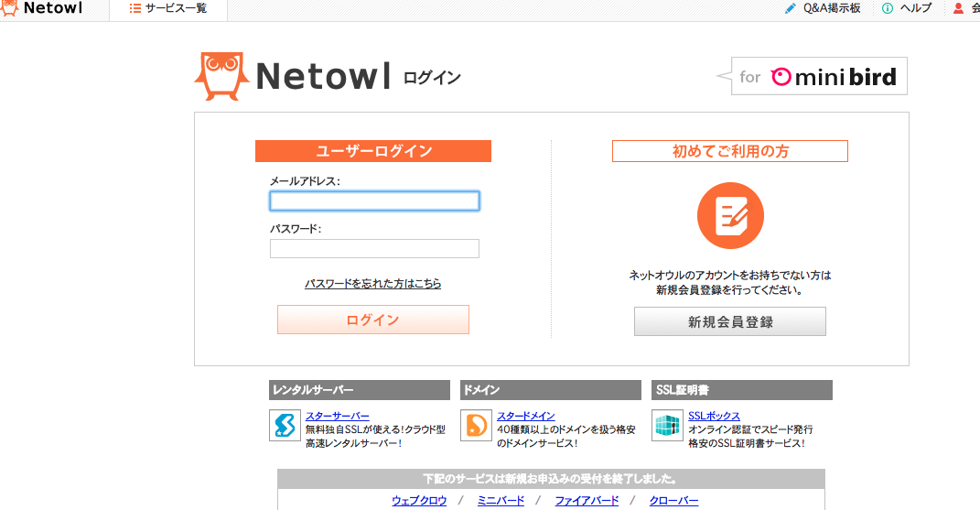Viewport: 980px width, 510px height.
Task: Click the メールアドレス: label
Action: [x=305, y=181]
